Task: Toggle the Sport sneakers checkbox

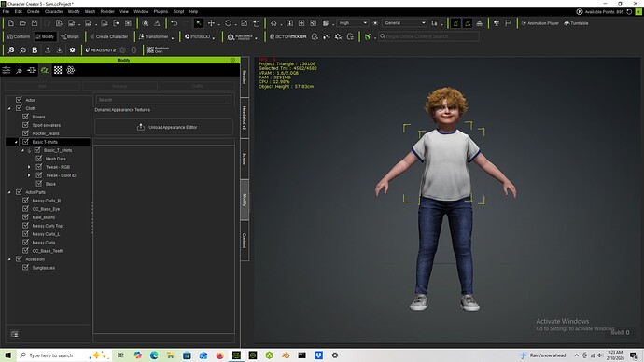Action: 25,125
